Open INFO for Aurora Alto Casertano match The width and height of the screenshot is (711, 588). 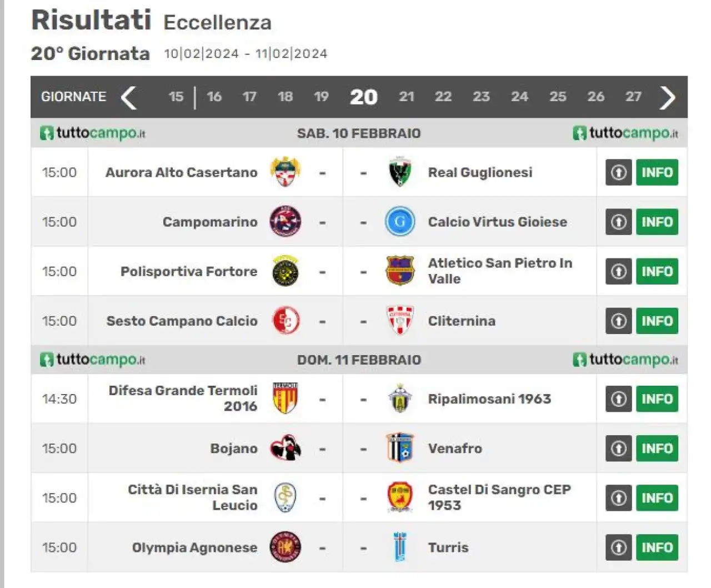(657, 172)
